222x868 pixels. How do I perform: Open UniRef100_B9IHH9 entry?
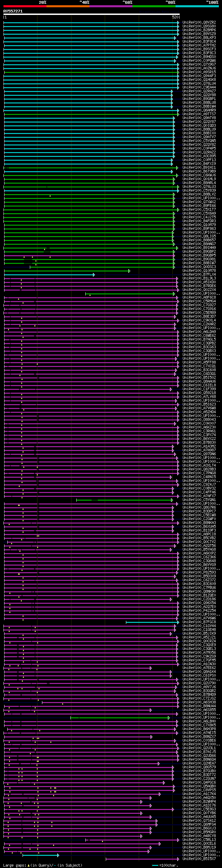point(199,248)
